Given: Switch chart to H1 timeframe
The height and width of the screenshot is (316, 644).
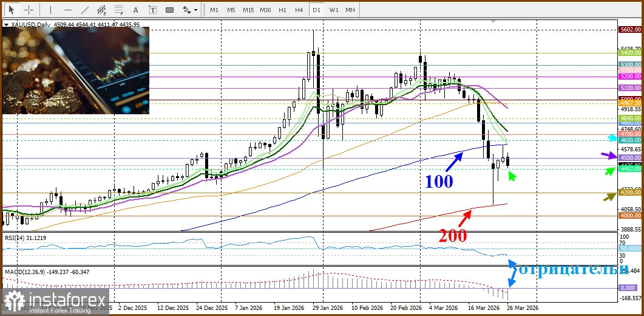Looking at the screenshot, I should (283, 10).
